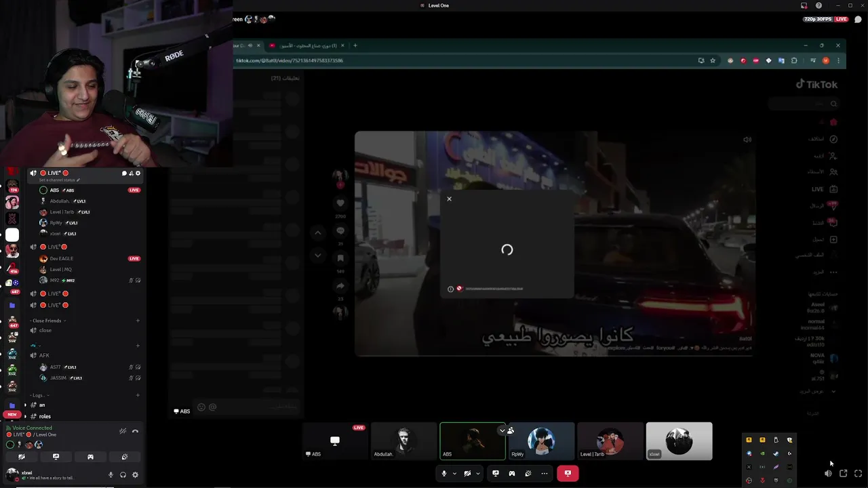This screenshot has width=868, height=488.
Task: Click TikTok share arrow in streamed browser
Action: [340, 286]
